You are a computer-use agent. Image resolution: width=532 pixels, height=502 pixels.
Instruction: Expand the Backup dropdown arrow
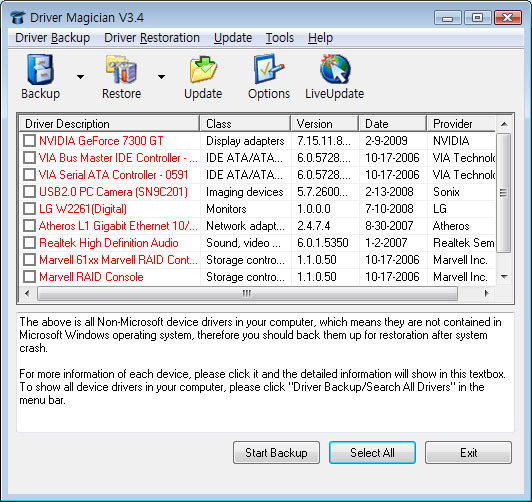80,77
